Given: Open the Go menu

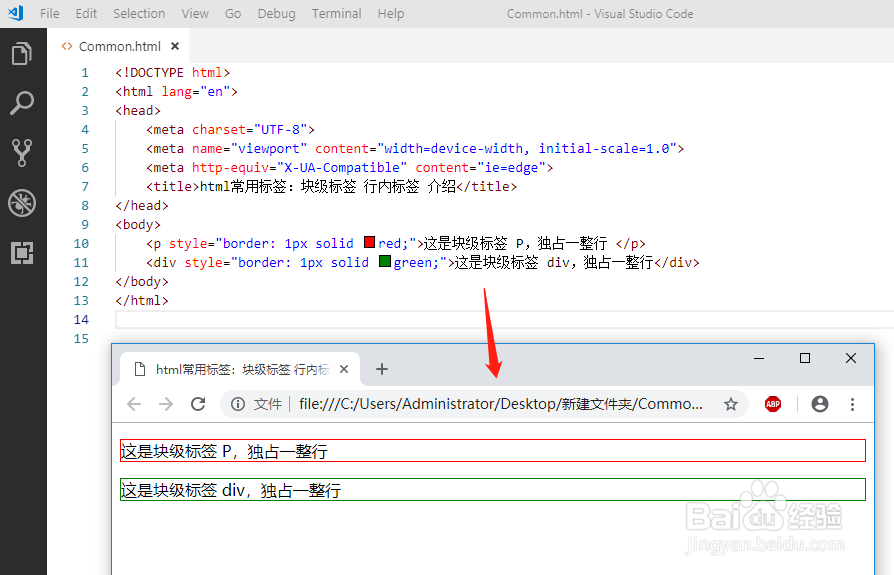Looking at the screenshot, I should tap(233, 13).
